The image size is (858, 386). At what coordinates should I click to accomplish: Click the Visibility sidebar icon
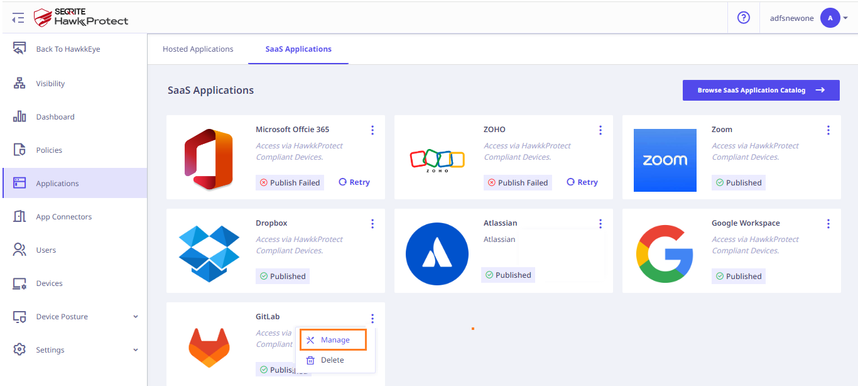(x=19, y=83)
